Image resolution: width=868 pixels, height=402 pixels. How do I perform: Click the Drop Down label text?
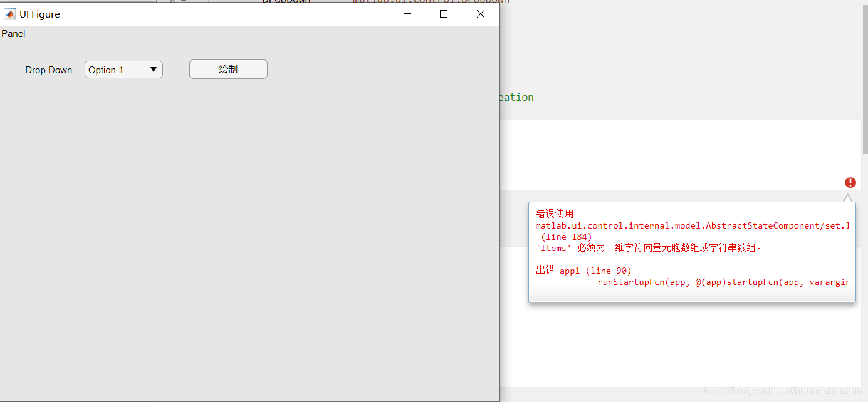coord(48,70)
